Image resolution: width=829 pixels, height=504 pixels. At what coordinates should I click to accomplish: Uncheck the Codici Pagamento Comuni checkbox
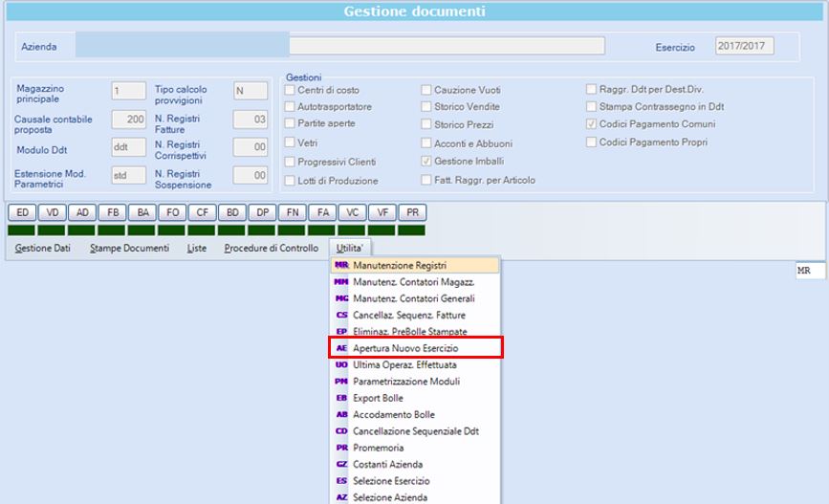(x=592, y=123)
